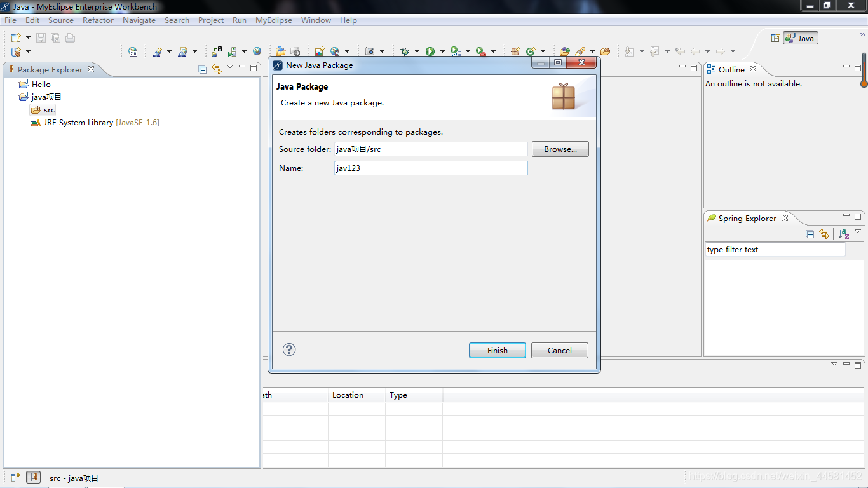The height and width of the screenshot is (488, 868).
Task: Click the camera capture toolbar icon
Action: [370, 51]
